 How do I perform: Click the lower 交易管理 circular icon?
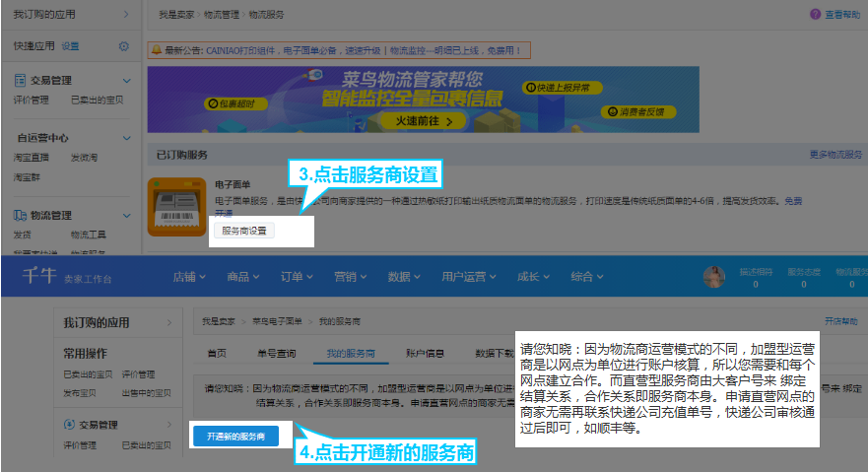pos(69,425)
